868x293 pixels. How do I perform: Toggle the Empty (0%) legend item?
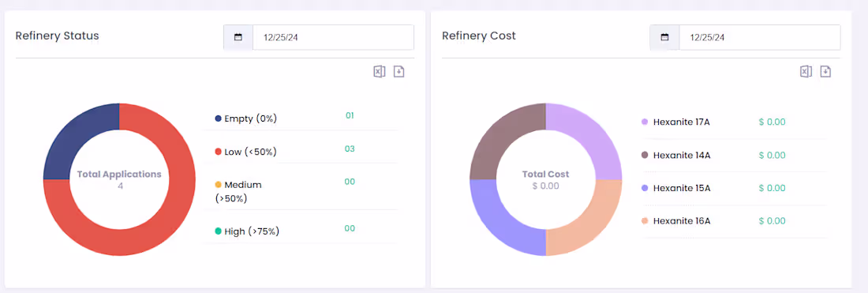tap(245, 118)
